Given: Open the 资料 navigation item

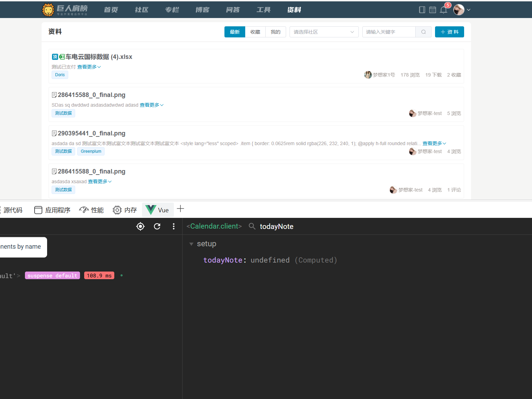Looking at the screenshot, I should (294, 10).
